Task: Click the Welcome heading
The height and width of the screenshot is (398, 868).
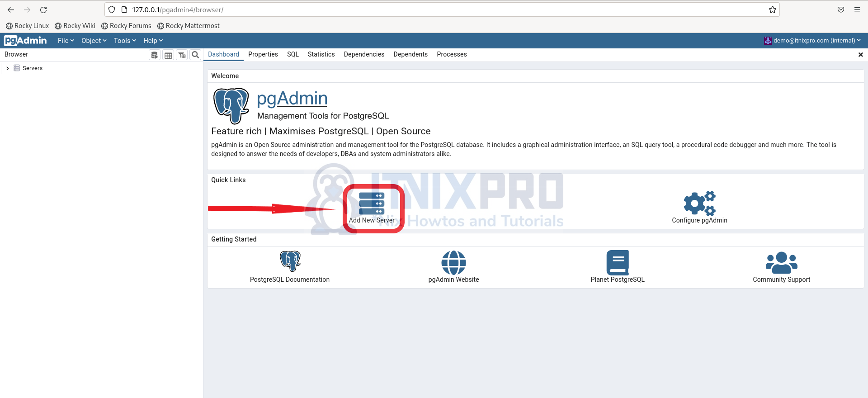Action: tap(225, 76)
